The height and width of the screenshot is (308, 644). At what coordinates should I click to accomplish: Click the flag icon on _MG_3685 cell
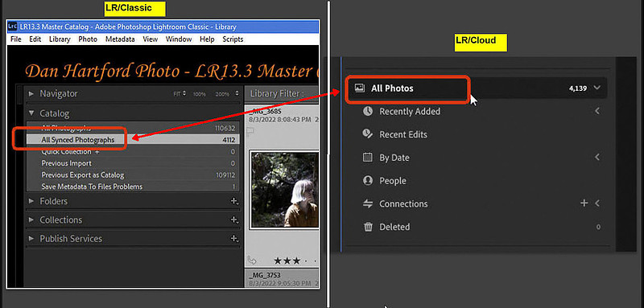[x=250, y=131]
